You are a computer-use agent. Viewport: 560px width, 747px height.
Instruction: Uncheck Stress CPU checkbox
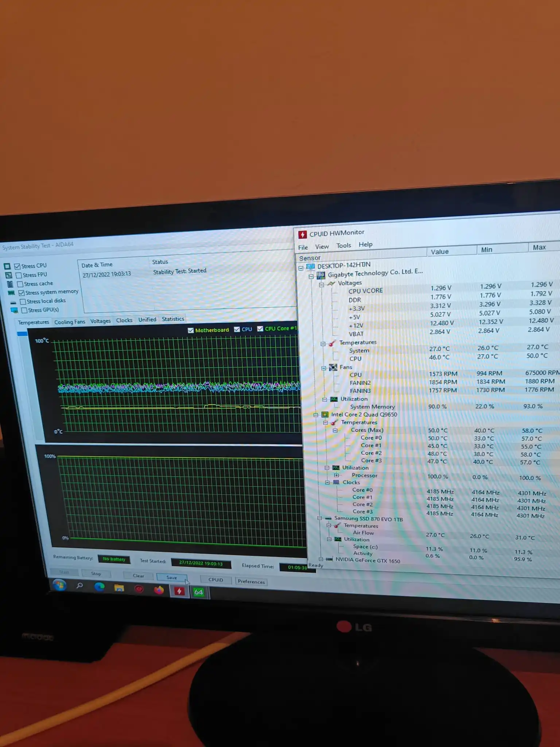pos(17,266)
